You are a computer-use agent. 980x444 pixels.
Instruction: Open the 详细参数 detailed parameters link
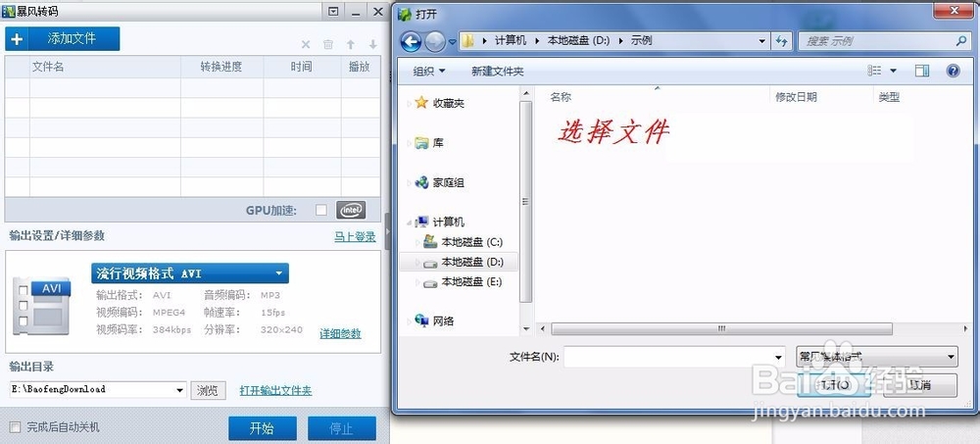coord(341,333)
